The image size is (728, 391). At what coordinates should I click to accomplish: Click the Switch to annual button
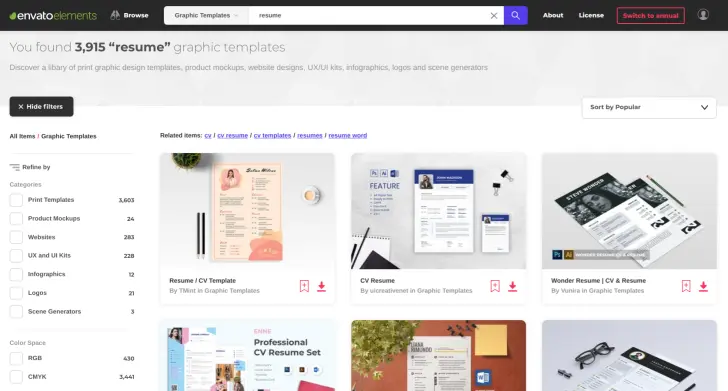pyautogui.click(x=650, y=15)
